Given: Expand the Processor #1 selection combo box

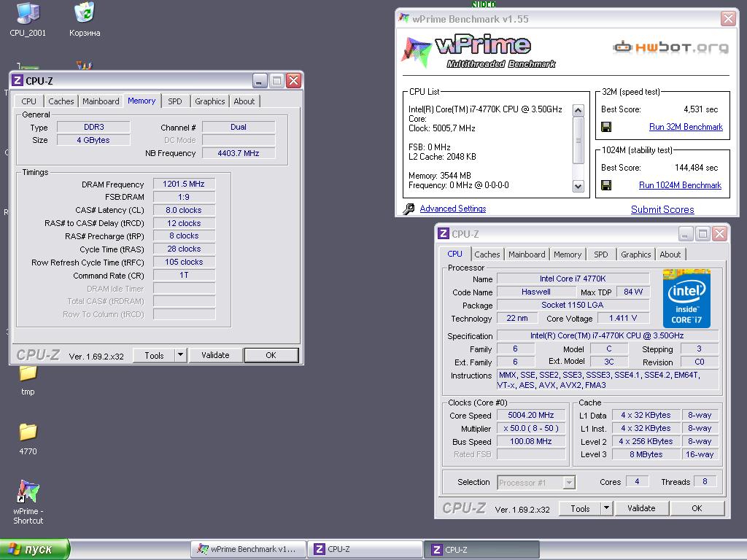Looking at the screenshot, I should tap(569, 483).
